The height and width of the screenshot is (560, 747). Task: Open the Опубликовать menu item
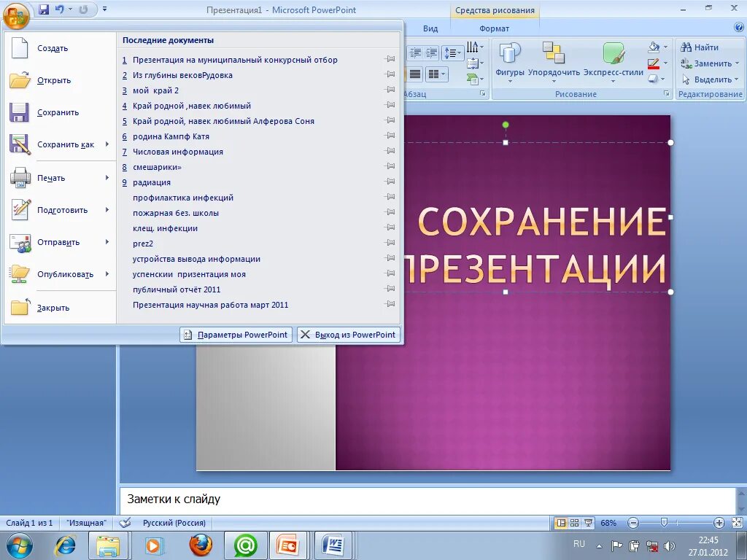point(60,274)
